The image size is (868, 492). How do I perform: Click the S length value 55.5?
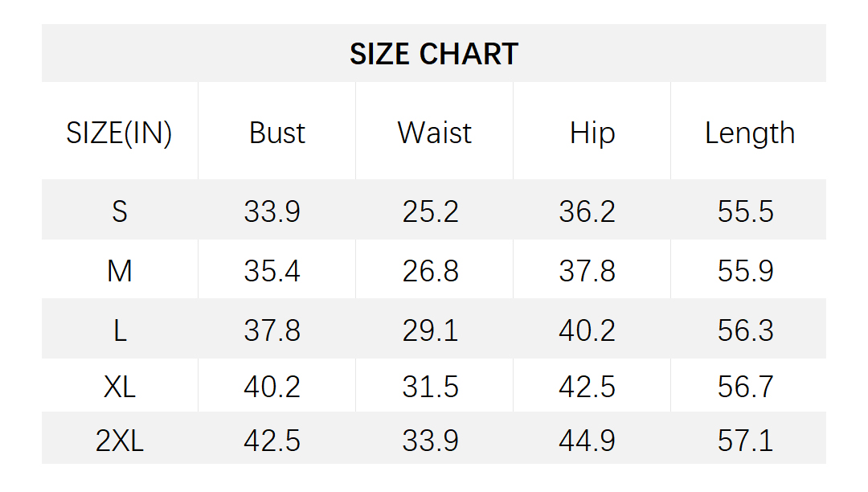pos(746,211)
